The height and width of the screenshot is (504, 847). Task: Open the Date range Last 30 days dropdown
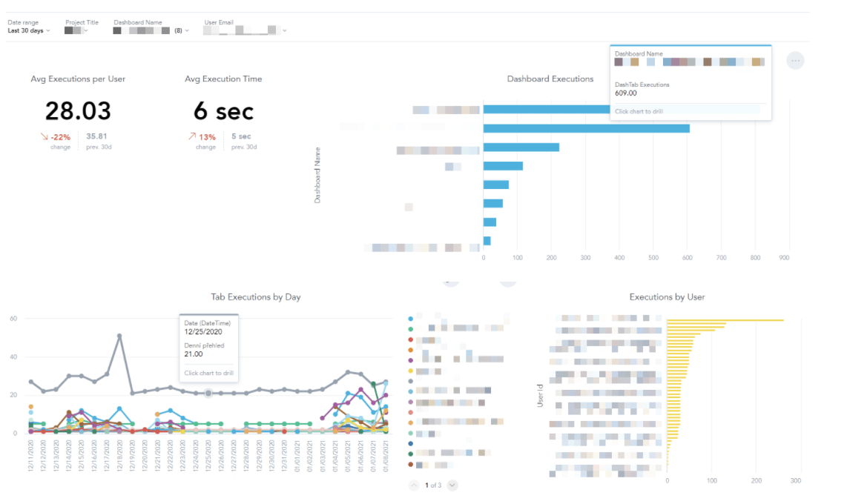[29, 30]
